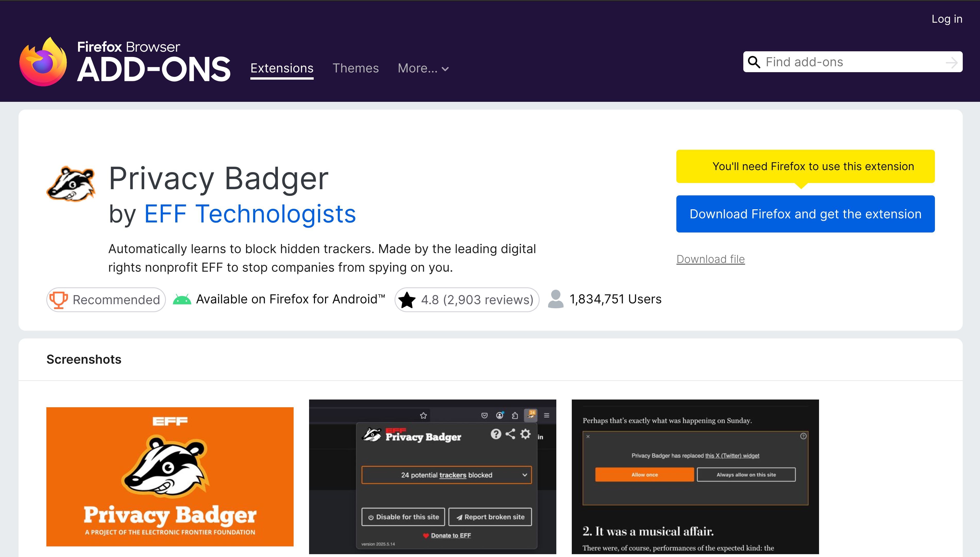The height and width of the screenshot is (557, 980).
Task: Focus the Find add-ons search field
Action: coord(853,62)
